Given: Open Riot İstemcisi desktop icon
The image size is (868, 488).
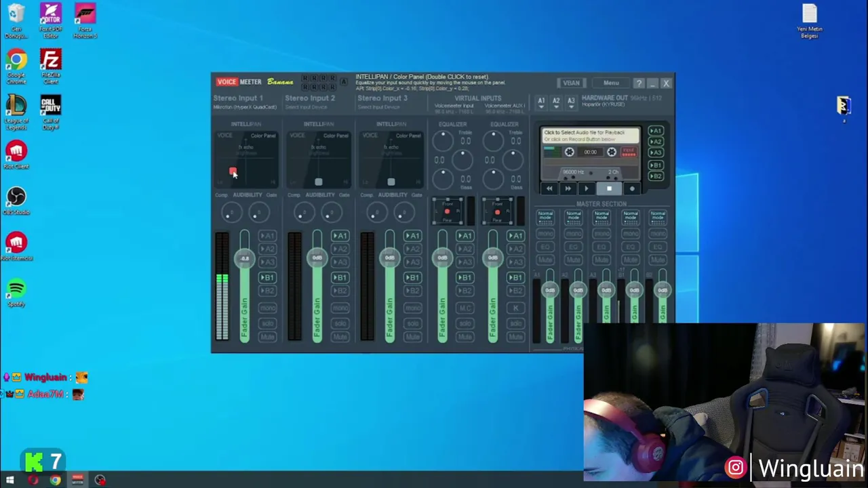Looking at the screenshot, I should point(16,248).
